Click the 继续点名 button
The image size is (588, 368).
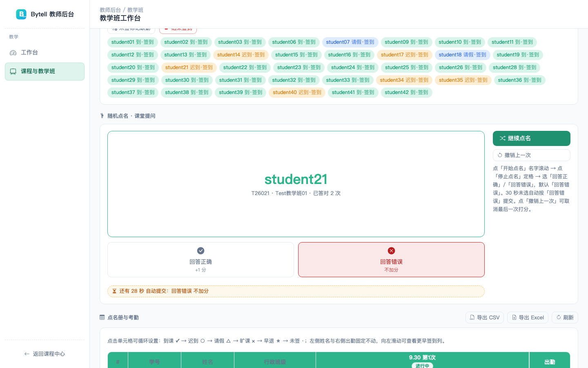pyautogui.click(x=531, y=138)
